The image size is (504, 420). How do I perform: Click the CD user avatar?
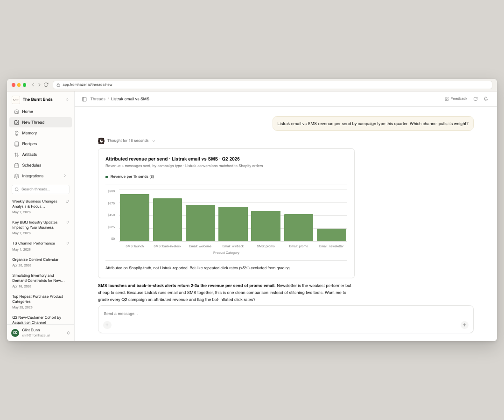(15, 333)
